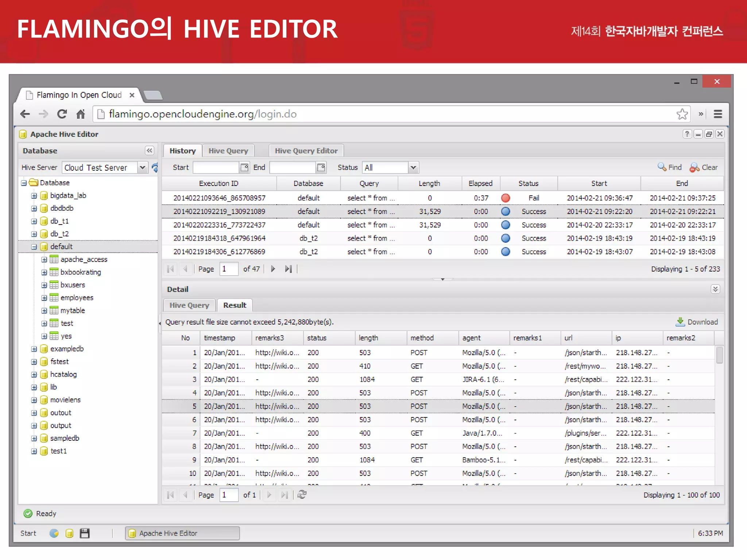Viewport: 747px width, 560px height.
Task: Select the failed execution 20140221093646_865708957
Action: point(443,198)
